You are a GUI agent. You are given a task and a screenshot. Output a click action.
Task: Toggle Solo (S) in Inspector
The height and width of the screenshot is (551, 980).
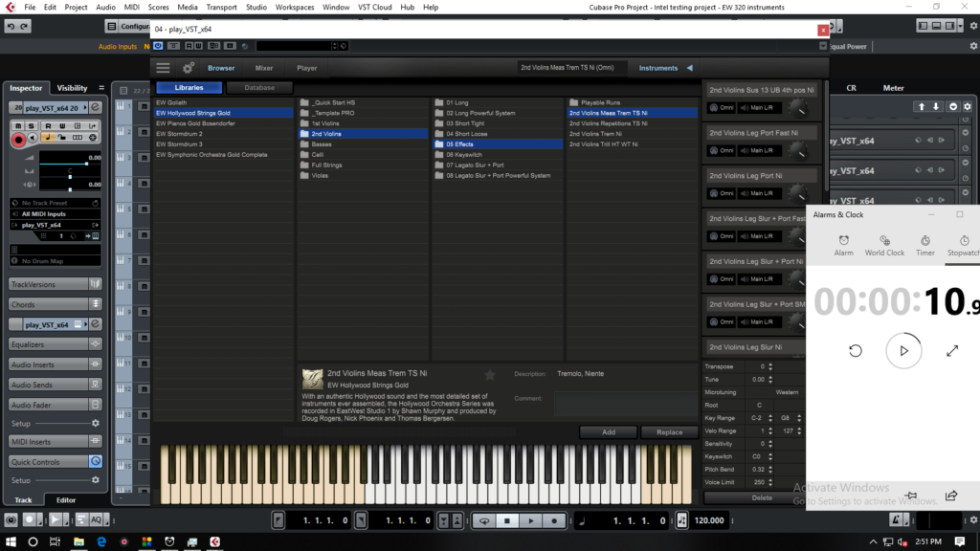[x=30, y=126]
